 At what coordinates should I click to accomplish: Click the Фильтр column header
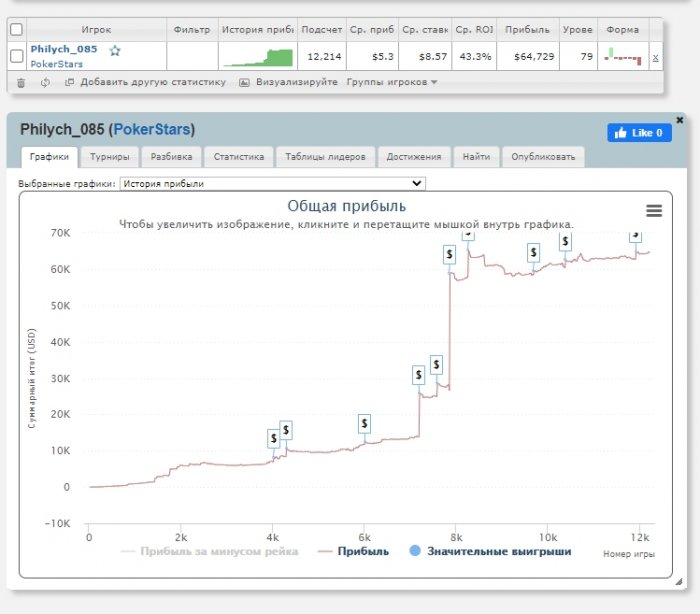tap(192, 29)
